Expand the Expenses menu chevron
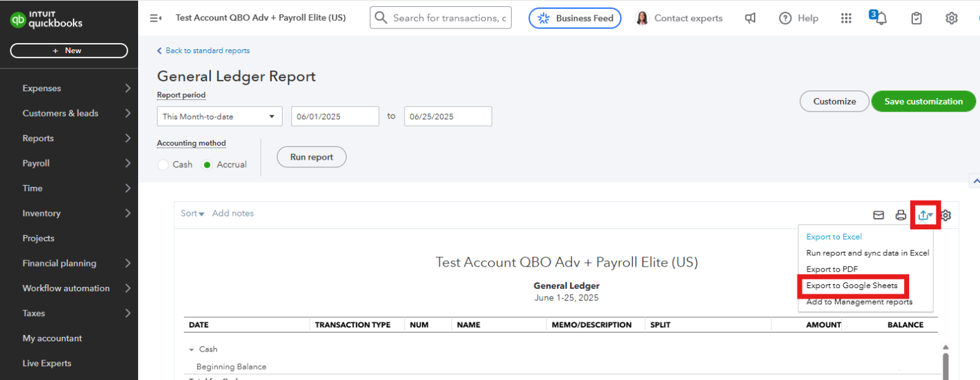 coord(127,88)
